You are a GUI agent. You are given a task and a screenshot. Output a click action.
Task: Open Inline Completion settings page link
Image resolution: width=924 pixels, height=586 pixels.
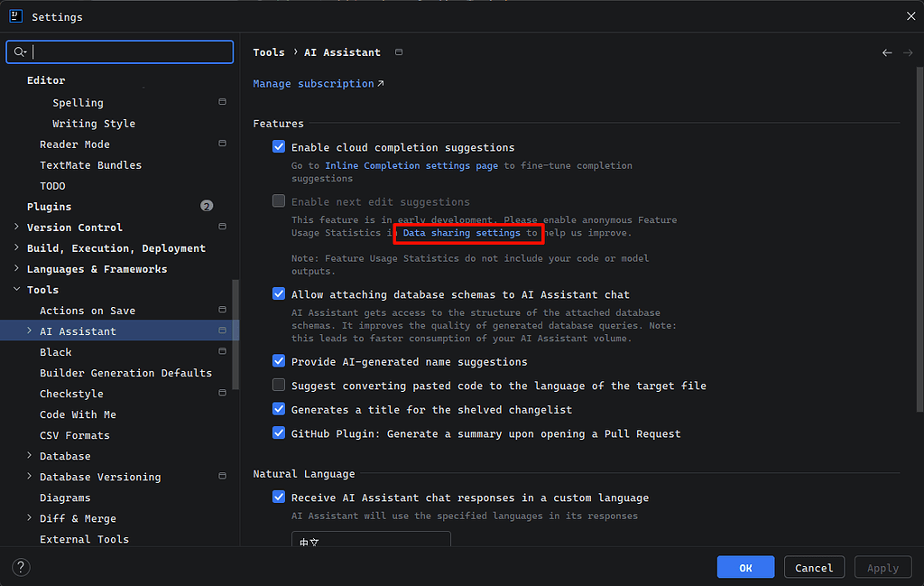pyautogui.click(x=411, y=165)
